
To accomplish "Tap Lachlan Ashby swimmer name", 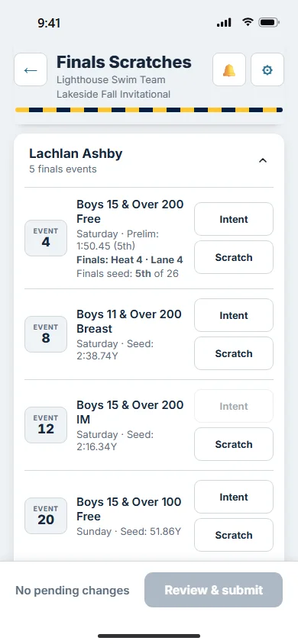I will [76, 153].
